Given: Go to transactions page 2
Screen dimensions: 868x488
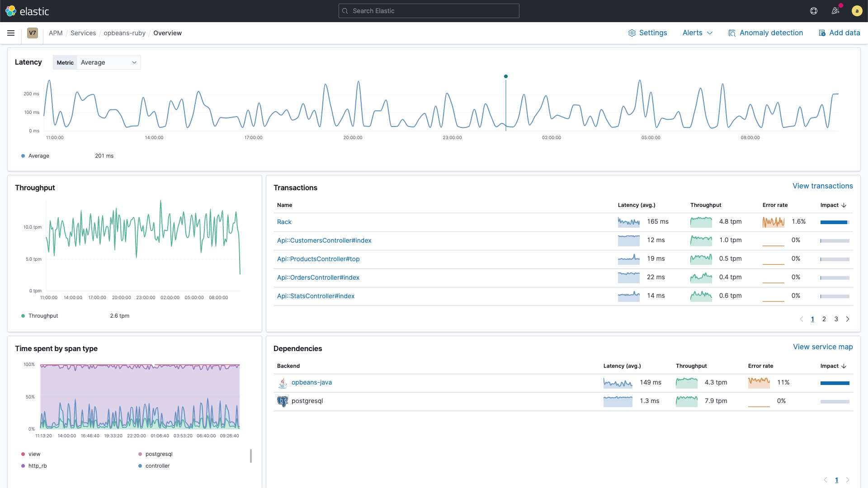Looking at the screenshot, I should pyautogui.click(x=824, y=319).
